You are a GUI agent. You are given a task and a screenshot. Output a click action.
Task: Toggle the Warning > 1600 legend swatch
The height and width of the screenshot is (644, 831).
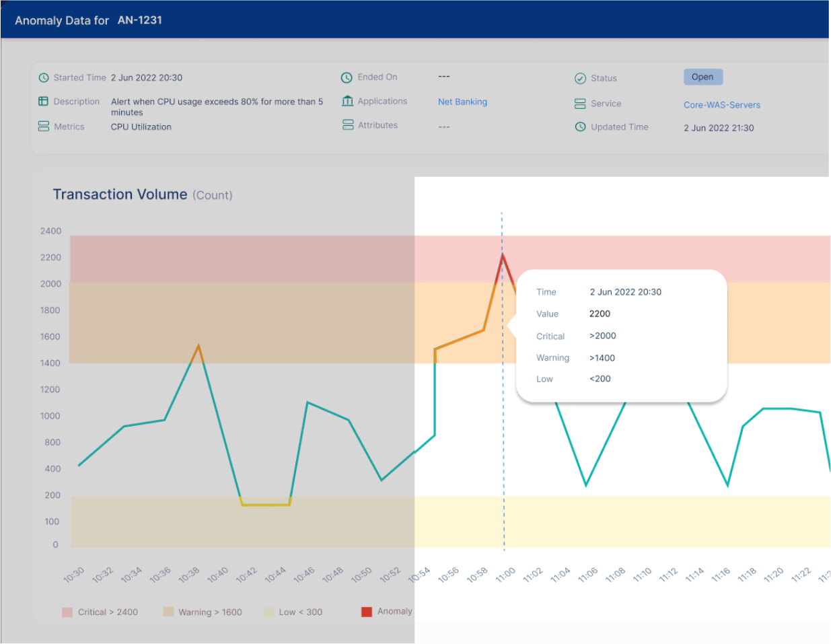point(168,612)
